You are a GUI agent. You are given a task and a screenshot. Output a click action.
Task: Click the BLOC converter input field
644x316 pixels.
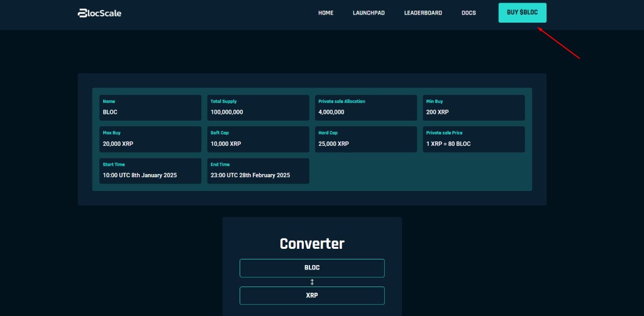[x=312, y=268]
